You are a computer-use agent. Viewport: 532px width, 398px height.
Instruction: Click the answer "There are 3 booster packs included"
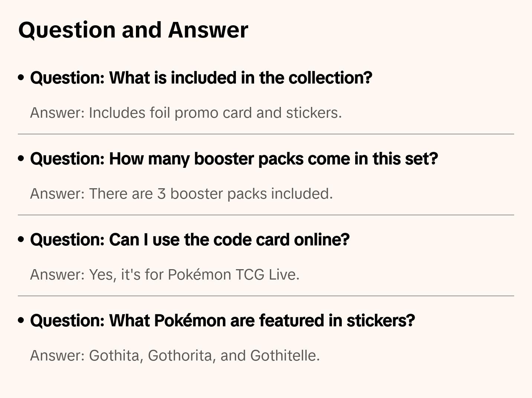(181, 194)
